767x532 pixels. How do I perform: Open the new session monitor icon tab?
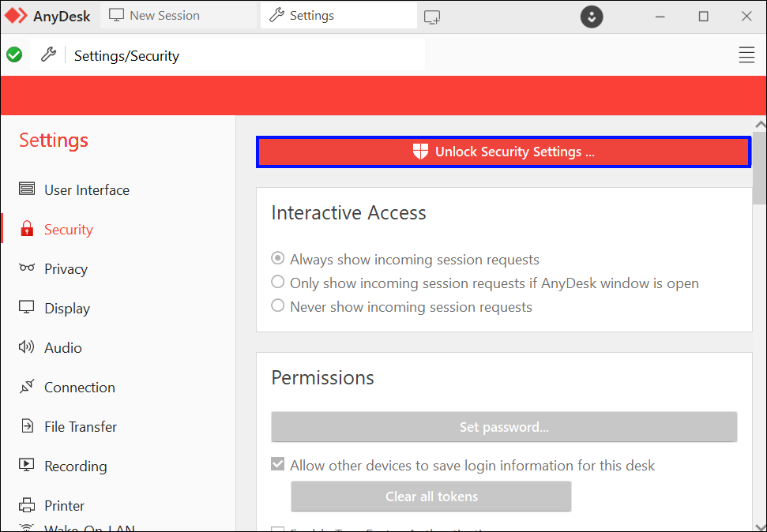click(432, 16)
